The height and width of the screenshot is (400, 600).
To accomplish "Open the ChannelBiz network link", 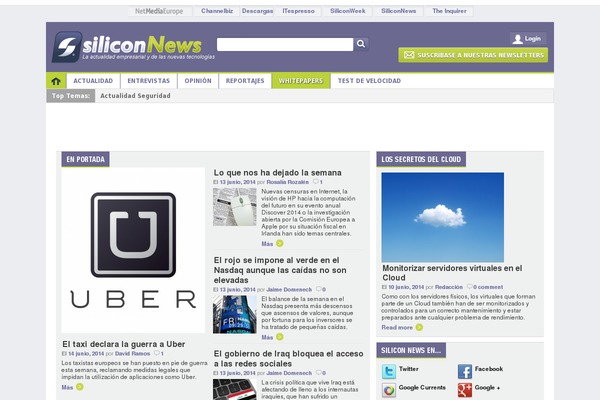I will click(x=217, y=11).
